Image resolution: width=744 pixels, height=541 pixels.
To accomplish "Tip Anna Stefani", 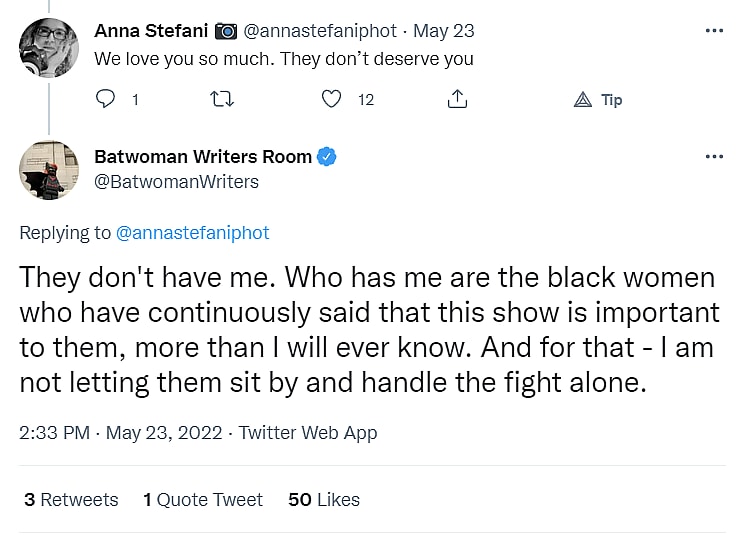I will click(x=598, y=99).
